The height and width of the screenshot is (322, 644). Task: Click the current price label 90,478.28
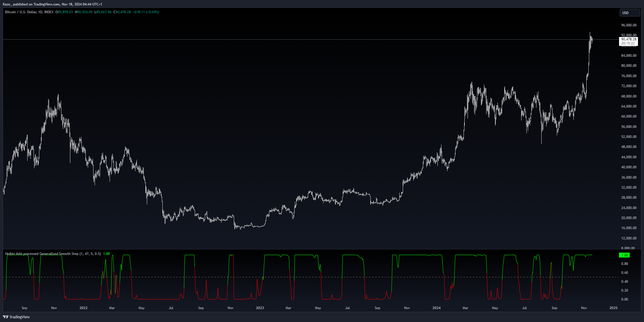click(x=629, y=39)
